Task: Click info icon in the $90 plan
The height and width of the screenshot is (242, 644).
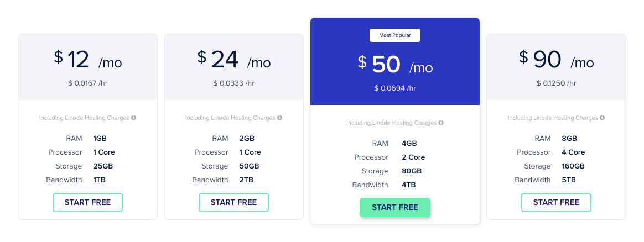Action: (603, 118)
